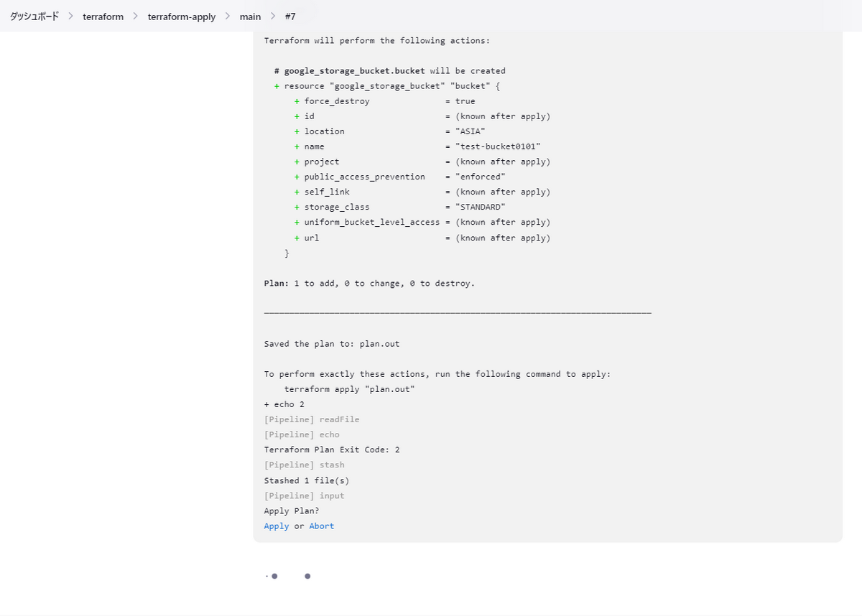Expand chevron after terraform-apply breadcrumb
This screenshot has width=862, height=616.
pos(228,17)
